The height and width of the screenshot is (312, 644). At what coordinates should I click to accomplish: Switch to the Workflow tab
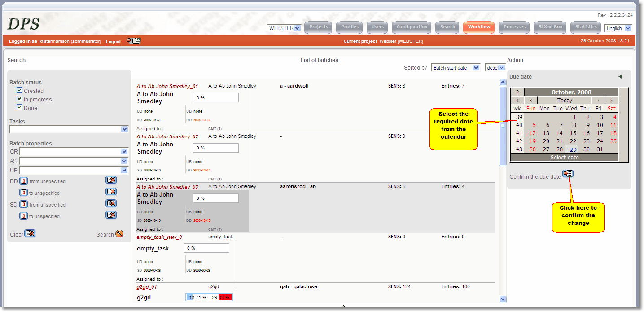(x=479, y=27)
